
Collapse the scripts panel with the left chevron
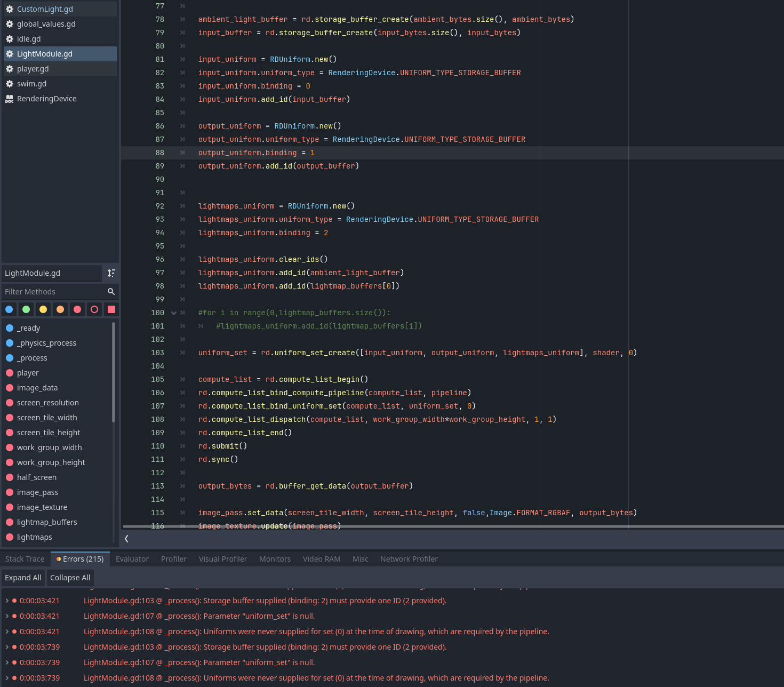click(x=126, y=539)
